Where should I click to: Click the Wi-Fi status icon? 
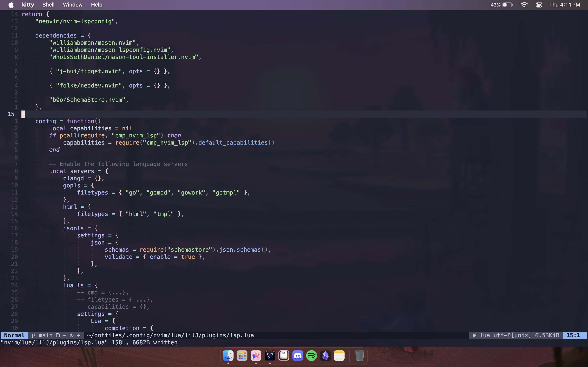point(524,5)
